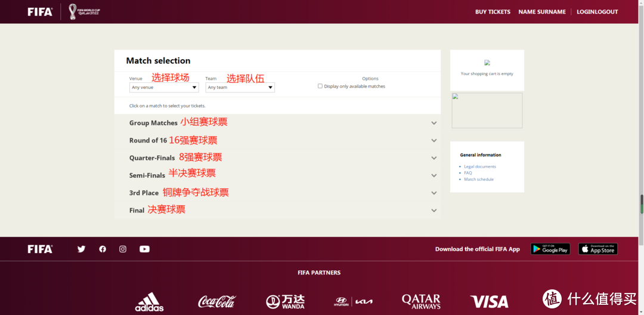Open the Facebook icon in footer
Viewport: 644px width, 315px height.
pyautogui.click(x=103, y=249)
